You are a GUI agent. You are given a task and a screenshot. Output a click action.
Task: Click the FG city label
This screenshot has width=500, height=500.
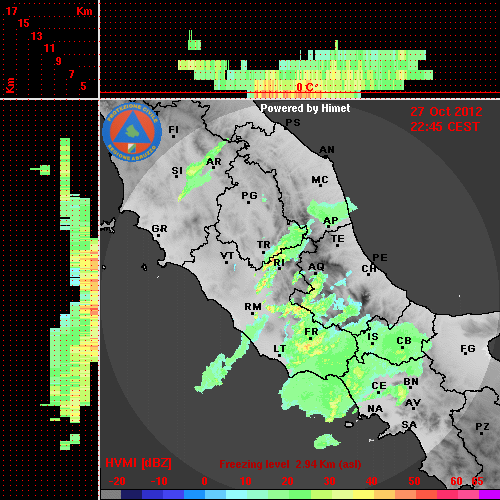(468, 348)
